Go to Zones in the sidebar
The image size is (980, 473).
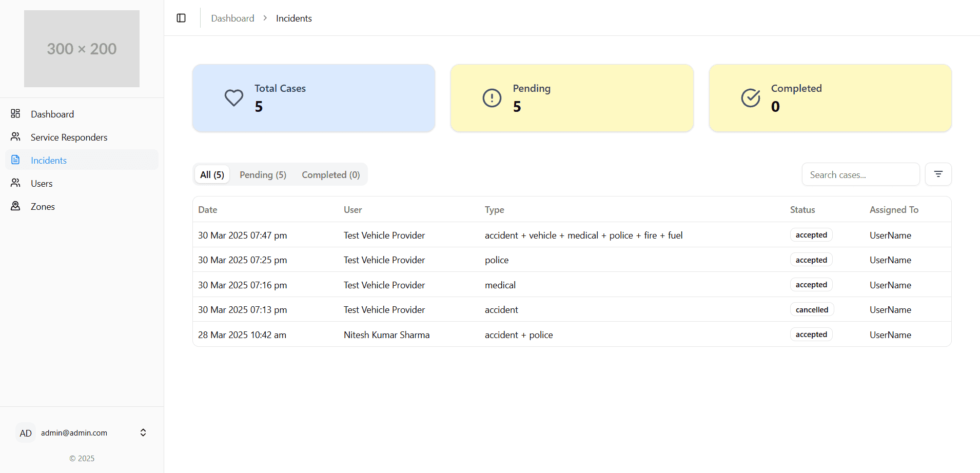pyautogui.click(x=82, y=206)
